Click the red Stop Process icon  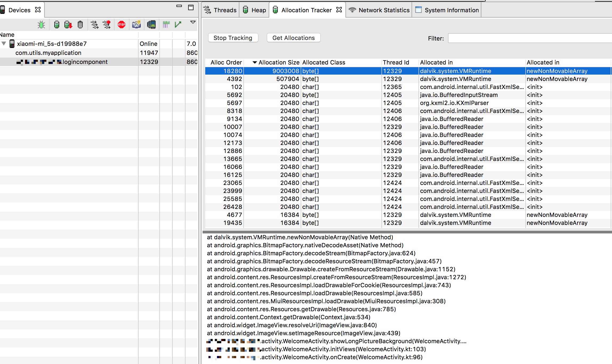point(122,25)
